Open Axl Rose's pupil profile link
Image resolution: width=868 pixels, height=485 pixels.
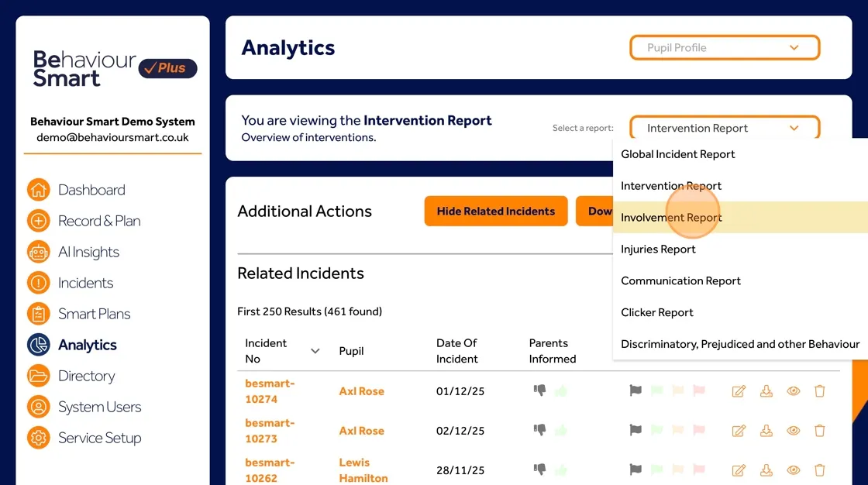pyautogui.click(x=361, y=391)
